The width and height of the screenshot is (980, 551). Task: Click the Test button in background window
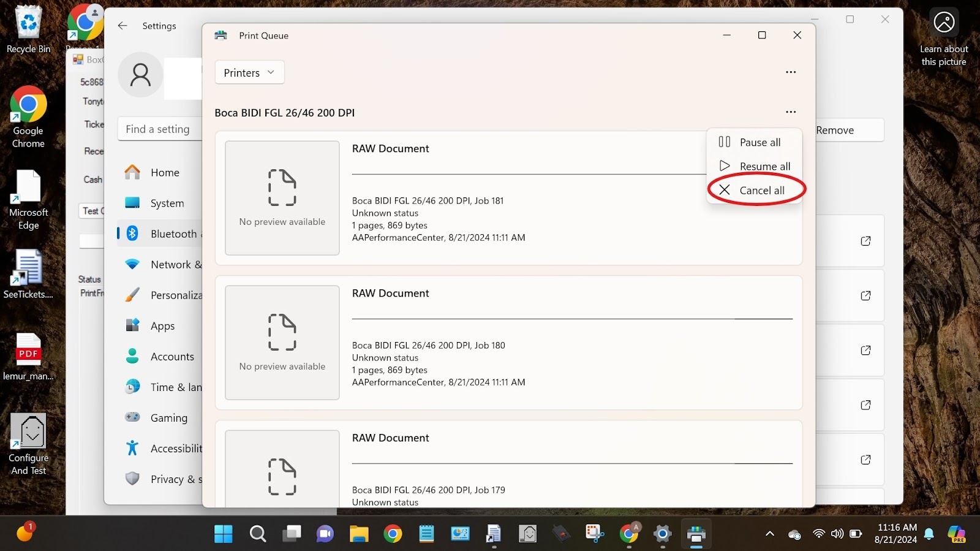click(92, 211)
